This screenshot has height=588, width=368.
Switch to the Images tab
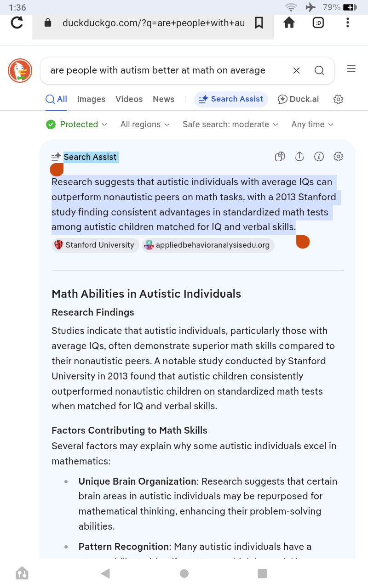pos(91,99)
